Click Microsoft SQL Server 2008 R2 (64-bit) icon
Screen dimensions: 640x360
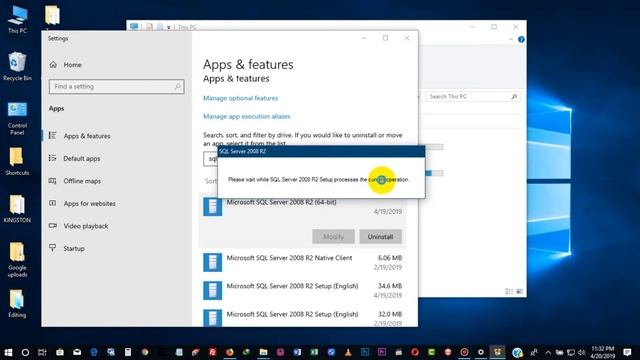coord(213,207)
